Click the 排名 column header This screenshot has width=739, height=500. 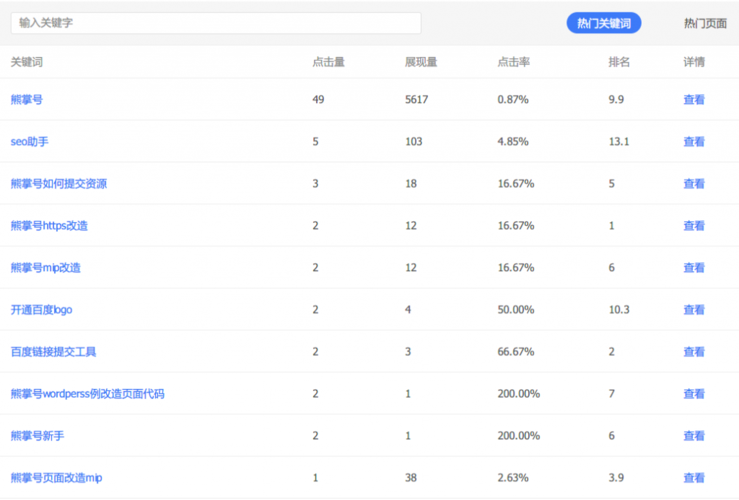point(619,62)
